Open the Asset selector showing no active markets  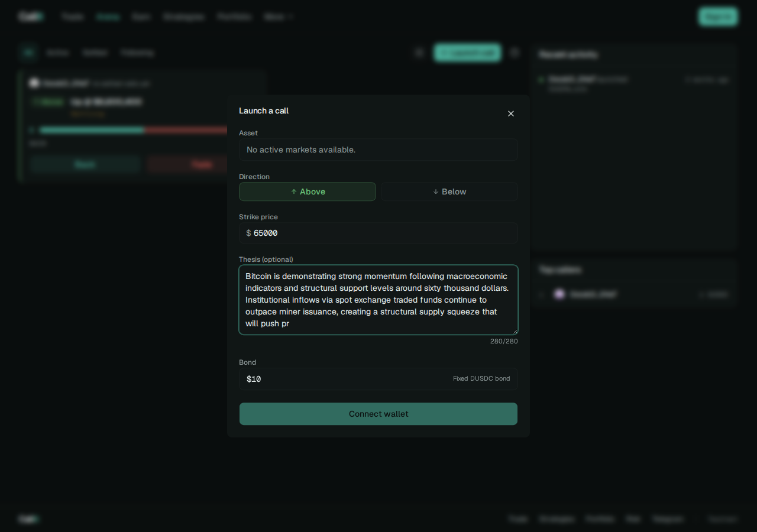coord(378,150)
